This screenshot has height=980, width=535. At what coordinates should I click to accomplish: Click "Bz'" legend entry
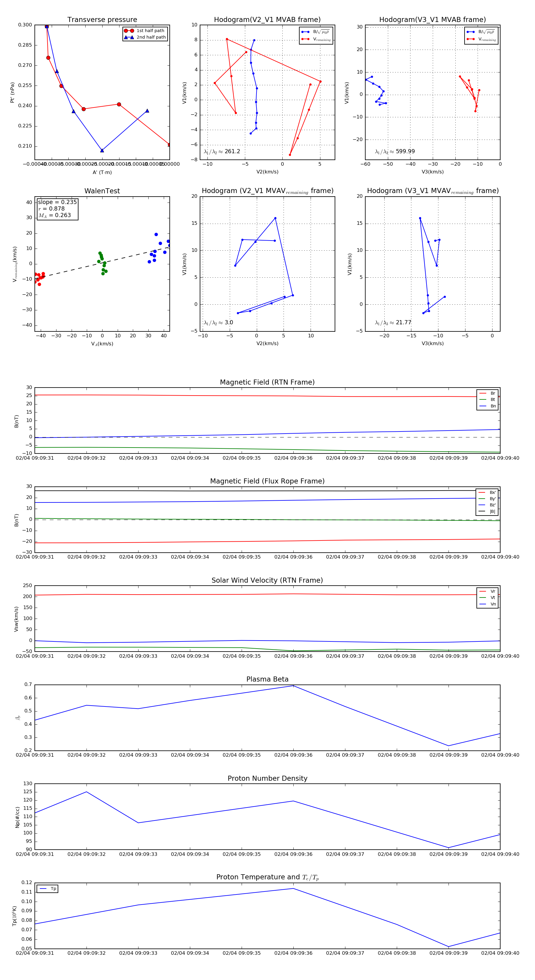(487, 505)
